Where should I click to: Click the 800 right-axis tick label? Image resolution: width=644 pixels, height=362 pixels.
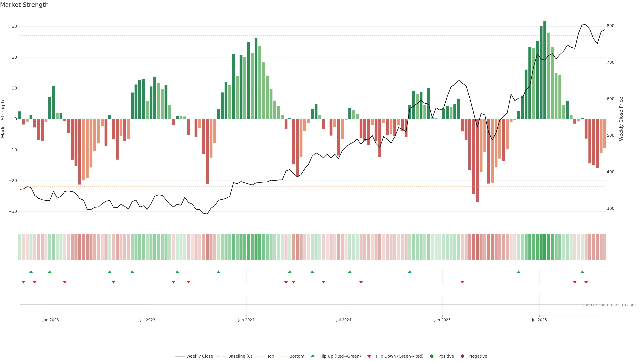pyautogui.click(x=610, y=26)
